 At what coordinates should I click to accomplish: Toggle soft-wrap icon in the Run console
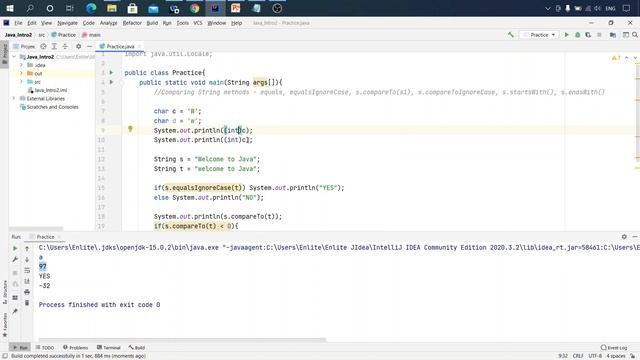[x=27, y=270]
